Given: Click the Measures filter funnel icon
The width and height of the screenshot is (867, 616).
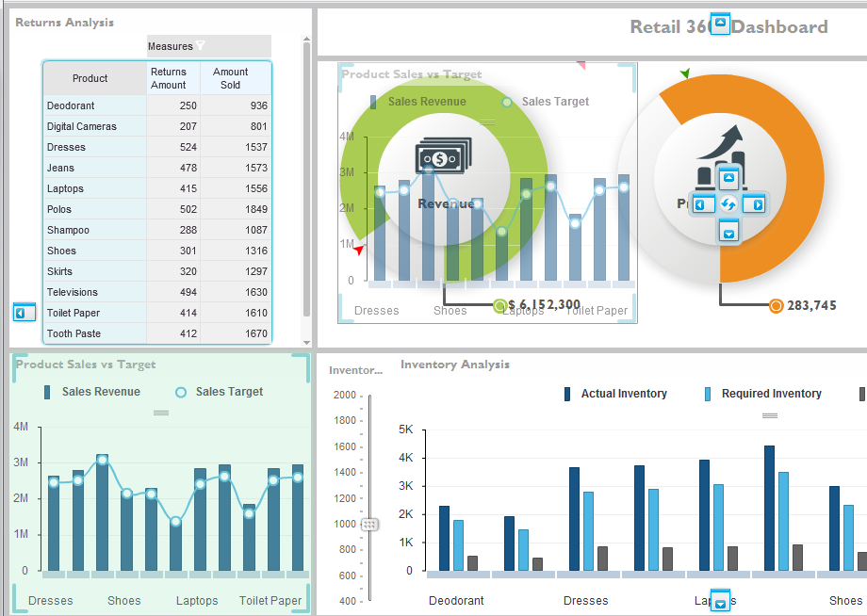Looking at the screenshot, I should [x=200, y=46].
